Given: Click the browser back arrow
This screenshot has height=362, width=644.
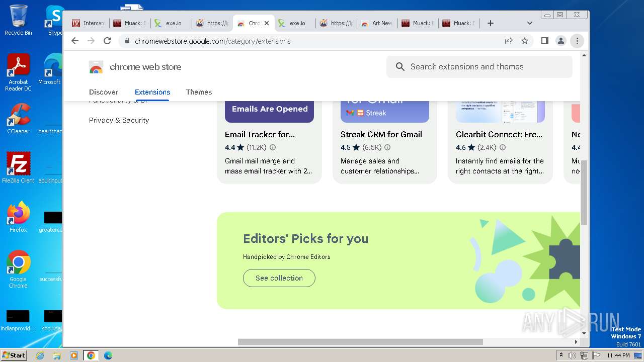Looking at the screenshot, I should tap(75, 41).
